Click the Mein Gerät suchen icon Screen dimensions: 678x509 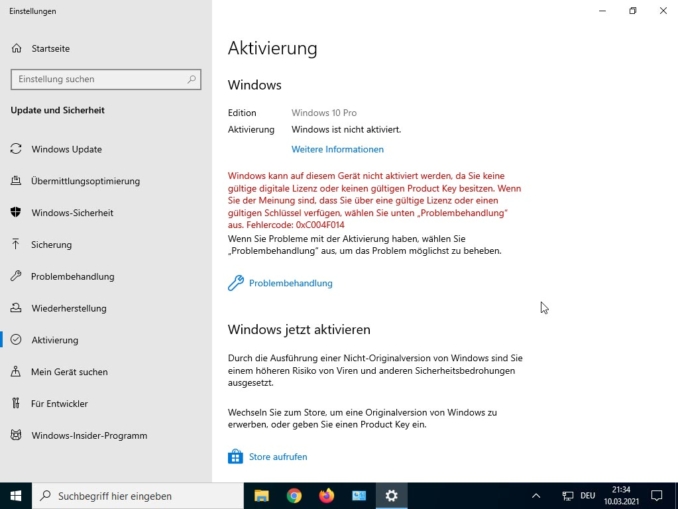[x=16, y=372]
